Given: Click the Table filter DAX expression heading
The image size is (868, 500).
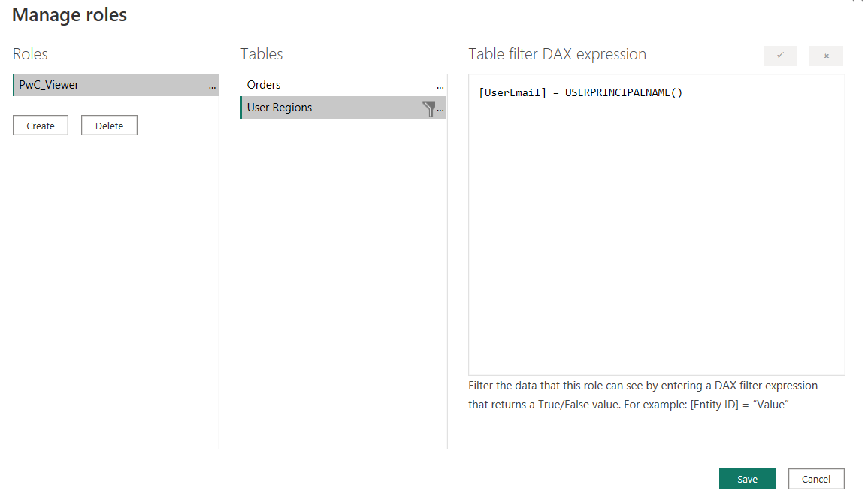Looking at the screenshot, I should [x=557, y=54].
